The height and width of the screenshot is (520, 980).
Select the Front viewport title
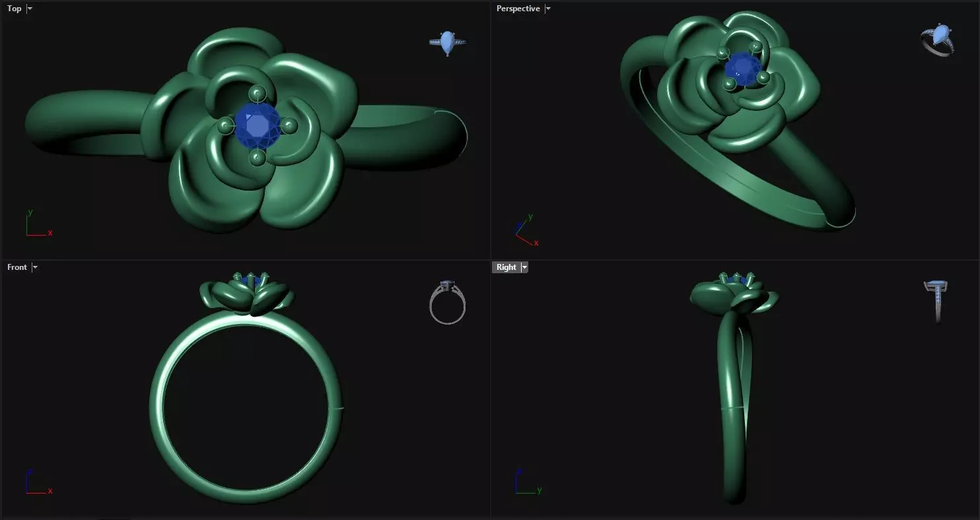point(17,267)
